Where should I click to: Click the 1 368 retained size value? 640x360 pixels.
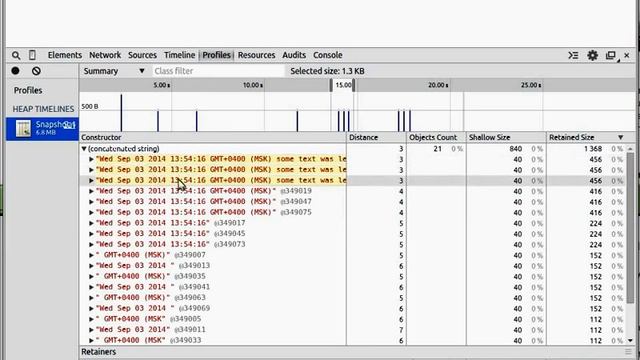click(x=593, y=149)
